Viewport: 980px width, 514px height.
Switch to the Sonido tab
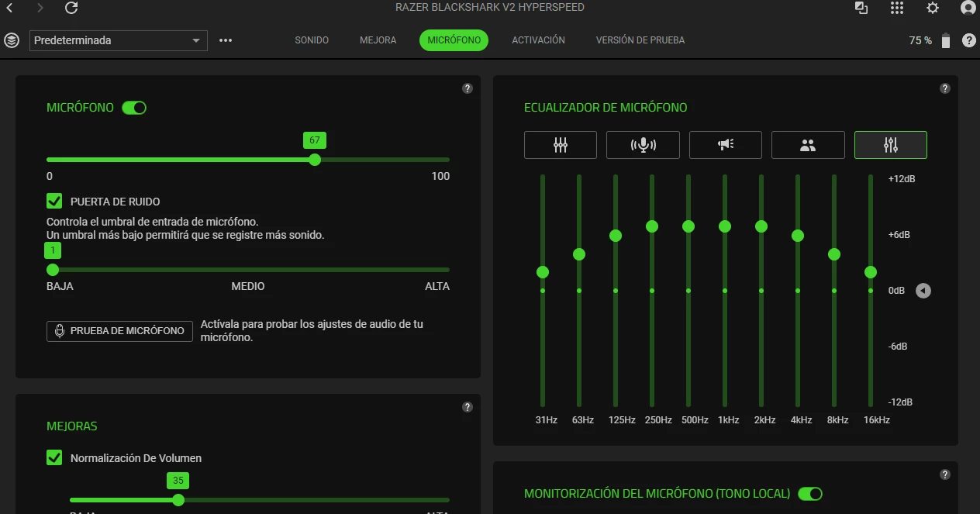pyautogui.click(x=312, y=40)
